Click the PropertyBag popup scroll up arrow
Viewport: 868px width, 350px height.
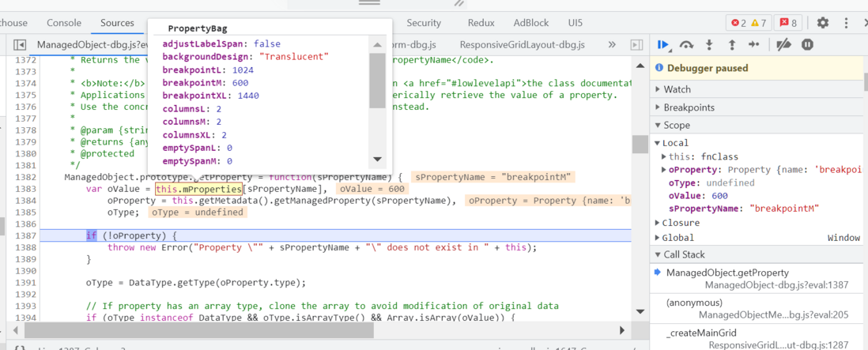[x=376, y=45]
